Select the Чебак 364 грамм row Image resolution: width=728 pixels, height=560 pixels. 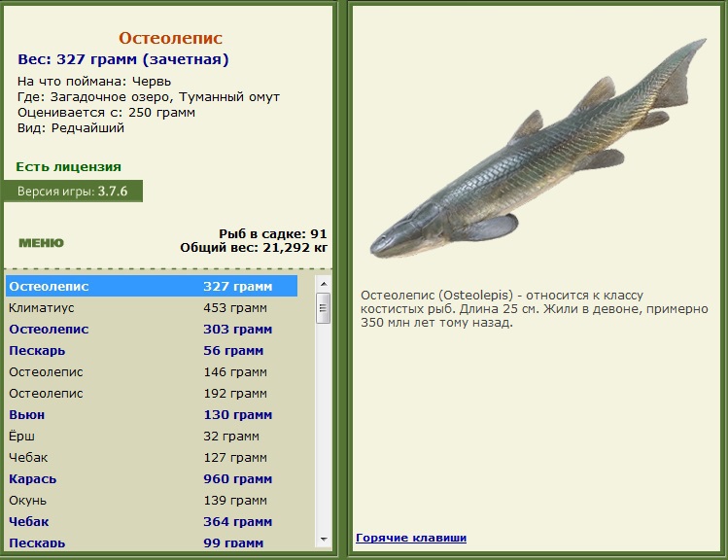[152, 521]
